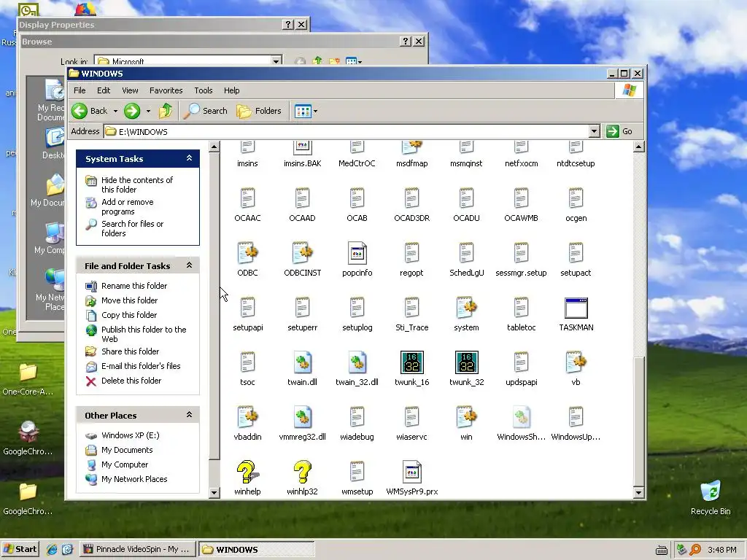Click the green Forward arrow button
This screenshot has height=560, width=747.
(132, 111)
